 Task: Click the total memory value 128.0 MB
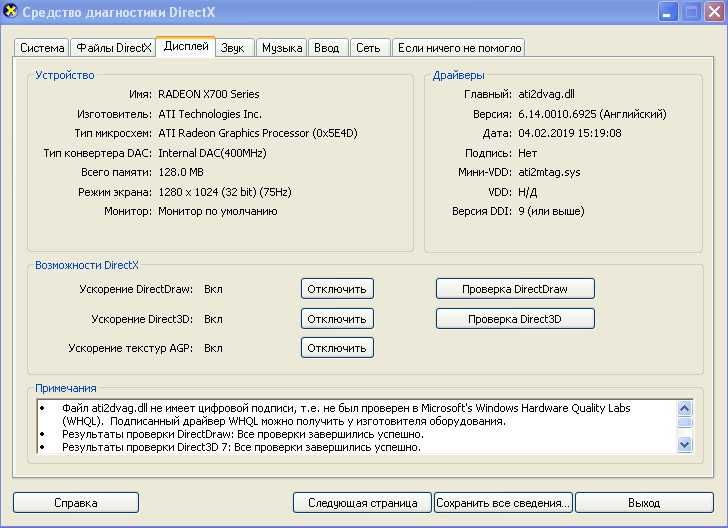(x=181, y=172)
